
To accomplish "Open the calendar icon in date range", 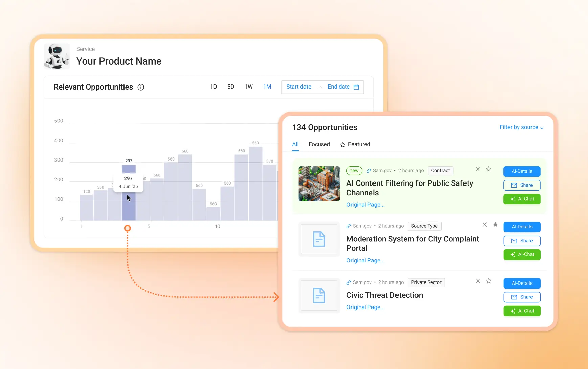I will tap(356, 87).
